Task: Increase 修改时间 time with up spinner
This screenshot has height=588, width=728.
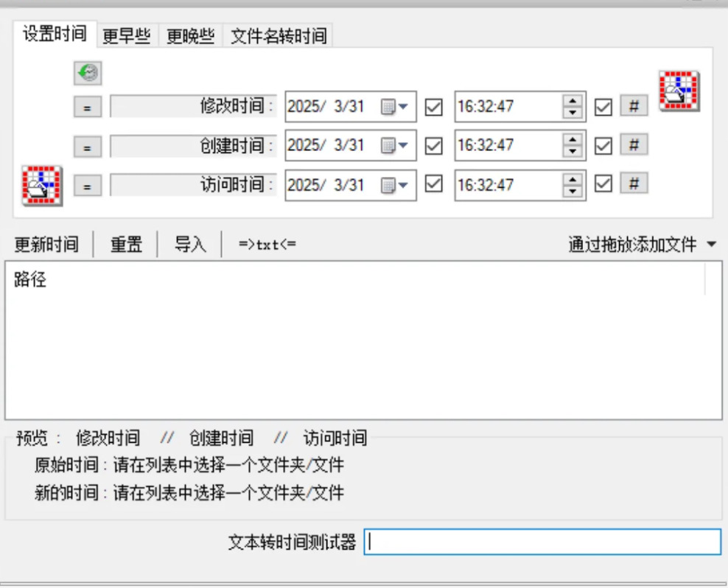Action: coord(573,101)
